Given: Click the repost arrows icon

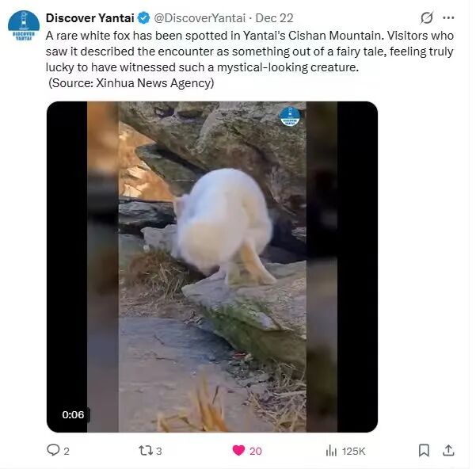Looking at the screenshot, I should [x=146, y=451].
